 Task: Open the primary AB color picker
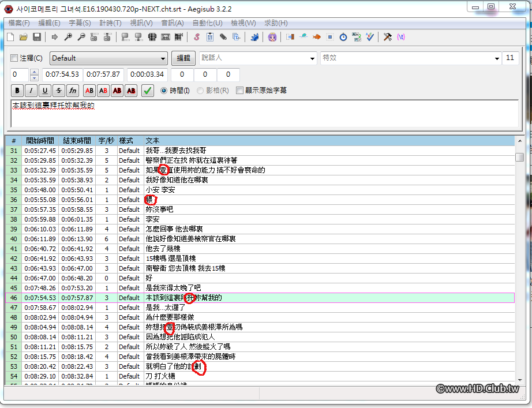89,91
